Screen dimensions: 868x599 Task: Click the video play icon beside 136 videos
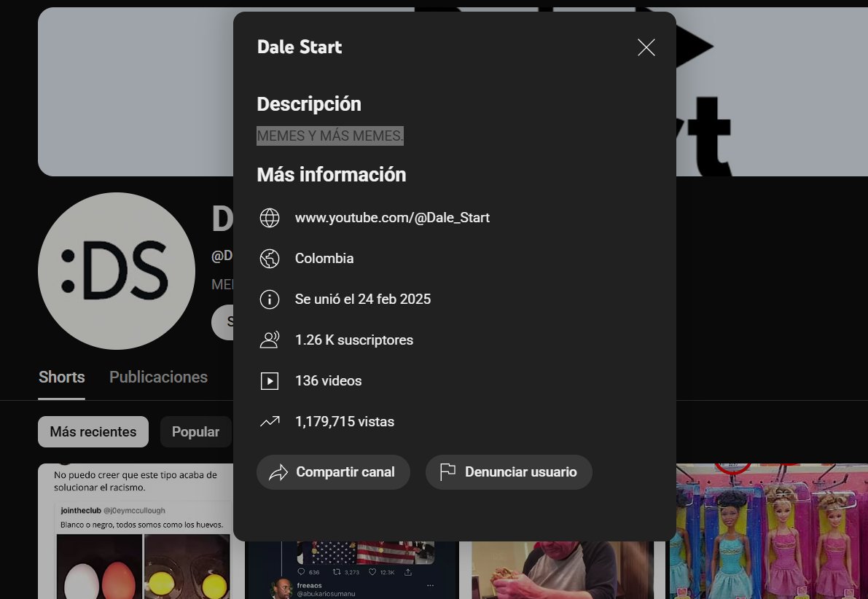270,381
